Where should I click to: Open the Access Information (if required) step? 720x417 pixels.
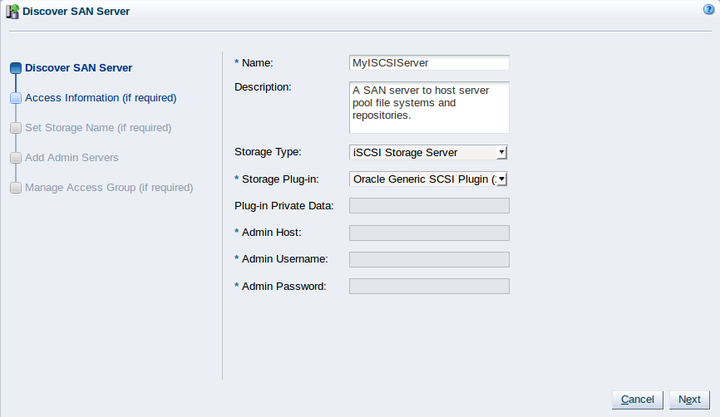(x=100, y=98)
